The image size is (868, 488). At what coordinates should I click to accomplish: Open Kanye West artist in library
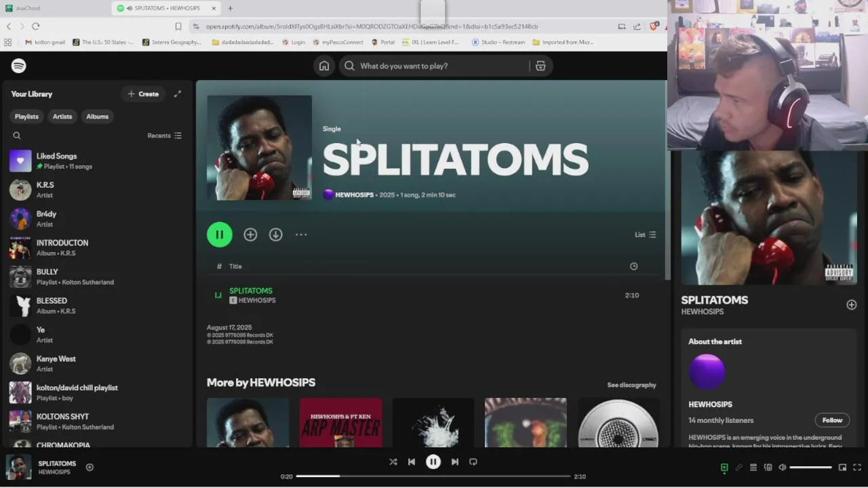[98, 363]
